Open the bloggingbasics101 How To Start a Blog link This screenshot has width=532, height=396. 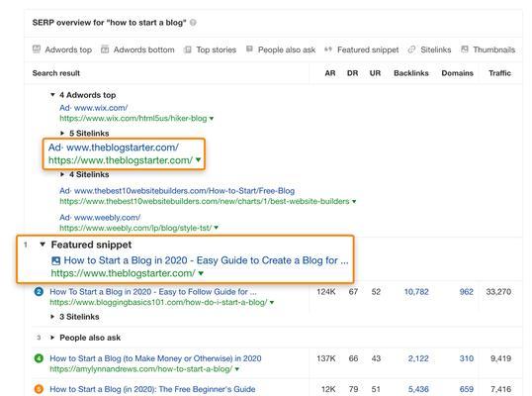click(x=153, y=292)
